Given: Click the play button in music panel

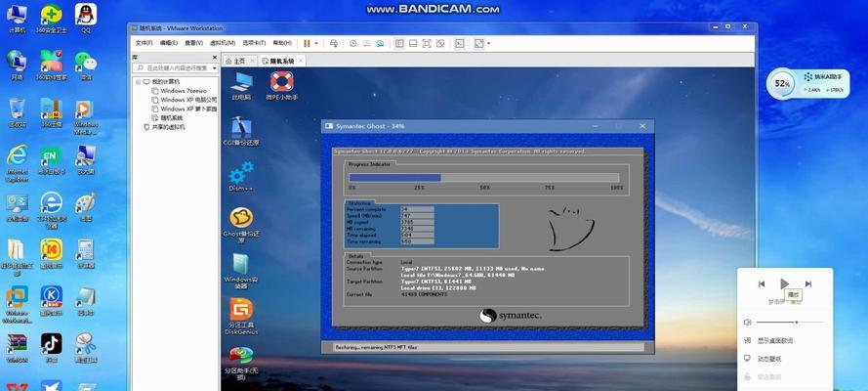Looking at the screenshot, I should point(784,284).
